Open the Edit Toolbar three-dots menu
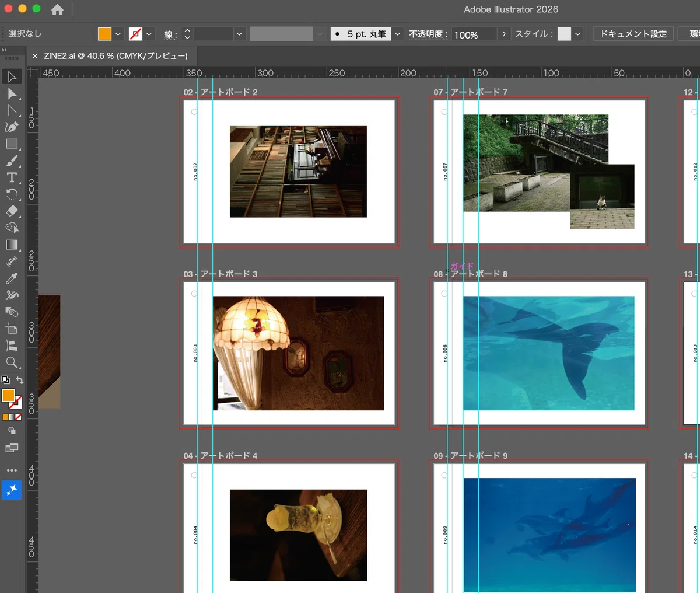Screen dimensions: 700x593 click(x=12, y=470)
